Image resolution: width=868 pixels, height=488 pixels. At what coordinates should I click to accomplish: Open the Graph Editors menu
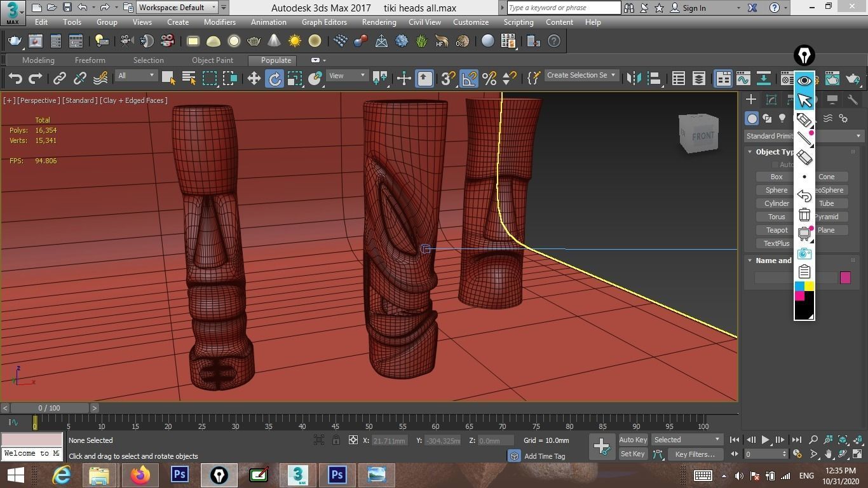(324, 22)
